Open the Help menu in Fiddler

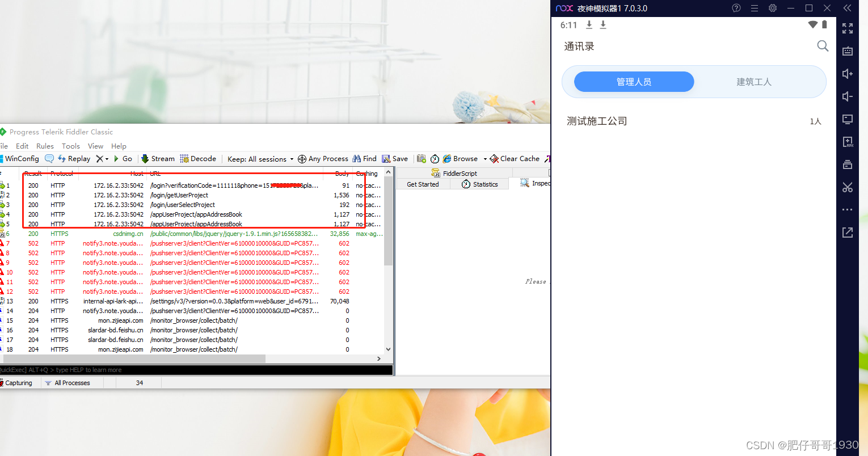119,146
